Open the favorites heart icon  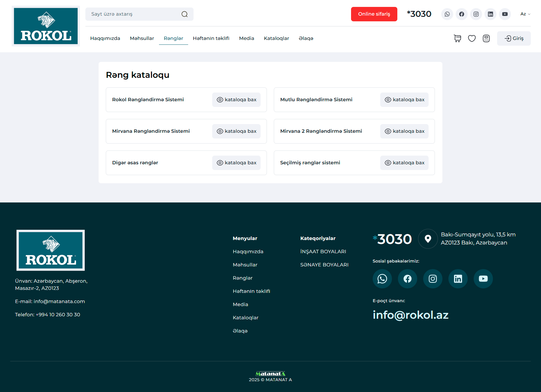(x=472, y=38)
